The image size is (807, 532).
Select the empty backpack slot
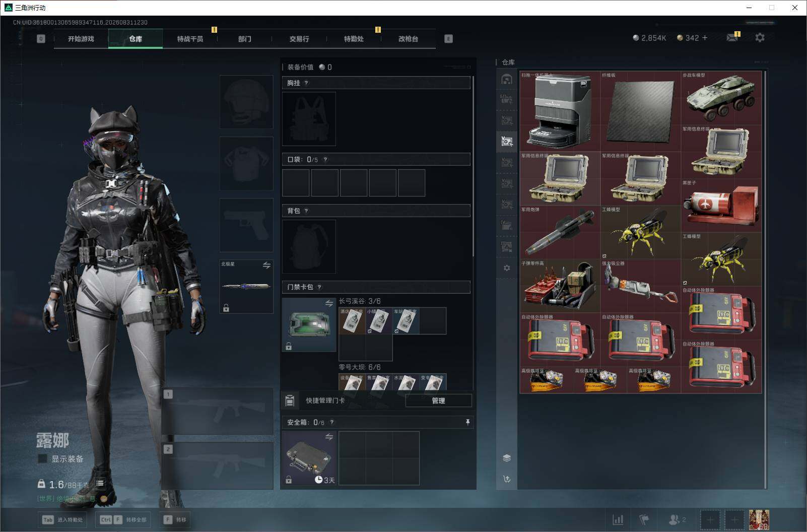(x=309, y=246)
